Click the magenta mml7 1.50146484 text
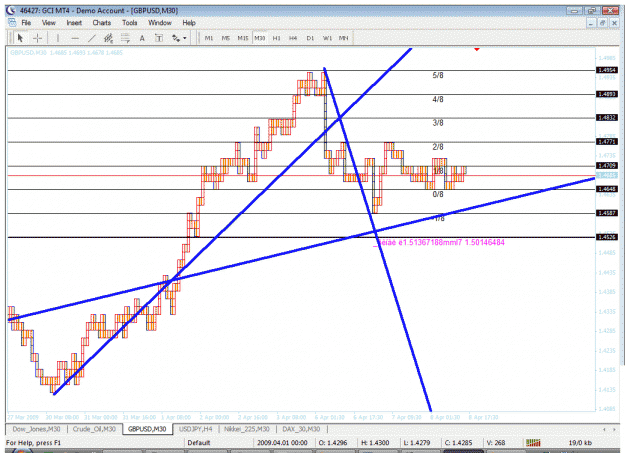 [474, 242]
